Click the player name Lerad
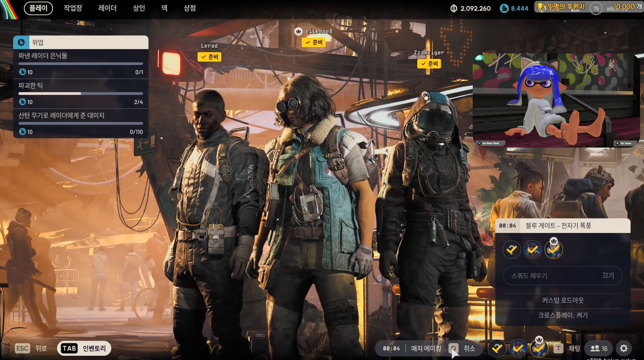Image resolution: width=644 pixels, height=360 pixels. tap(209, 46)
